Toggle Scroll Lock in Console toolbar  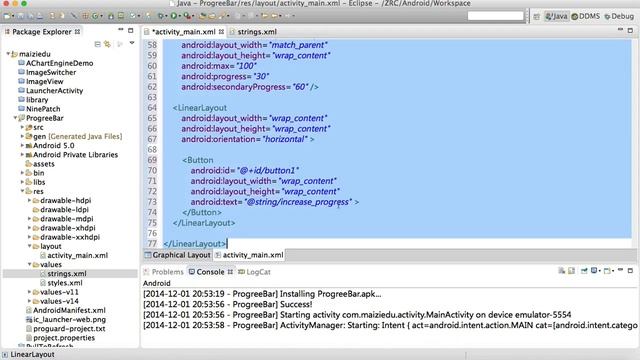(x=571, y=271)
